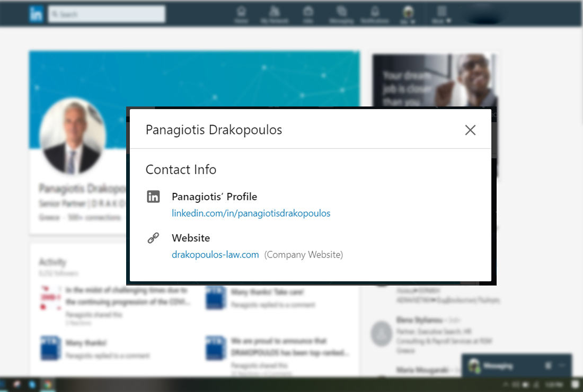Viewport: 583px width, 392px height.
Task: Open the linkedin.com/in/panagiotisdrakopoulos profile link
Action: tap(251, 213)
